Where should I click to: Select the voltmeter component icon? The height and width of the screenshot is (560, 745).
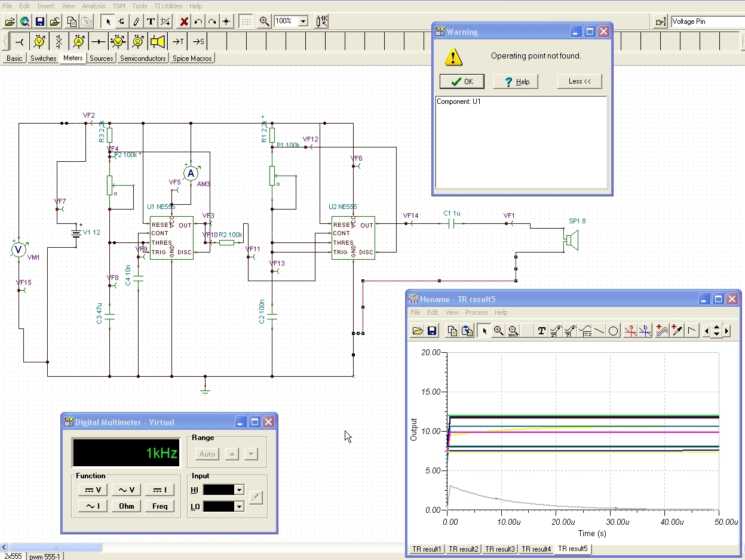tap(39, 42)
